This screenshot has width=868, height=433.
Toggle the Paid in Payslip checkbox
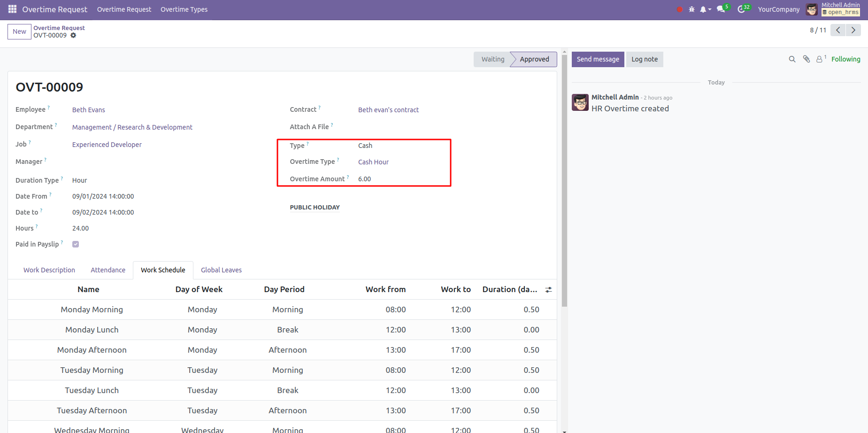(x=76, y=244)
